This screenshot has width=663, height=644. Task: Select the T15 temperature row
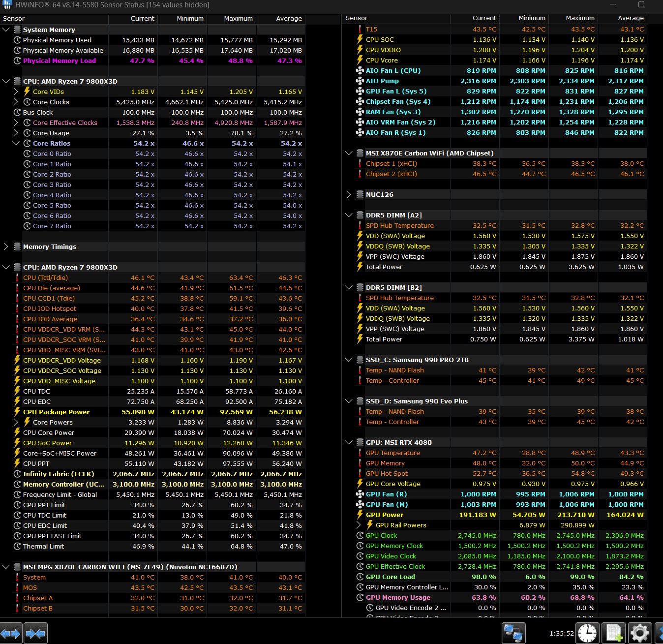coord(495,29)
